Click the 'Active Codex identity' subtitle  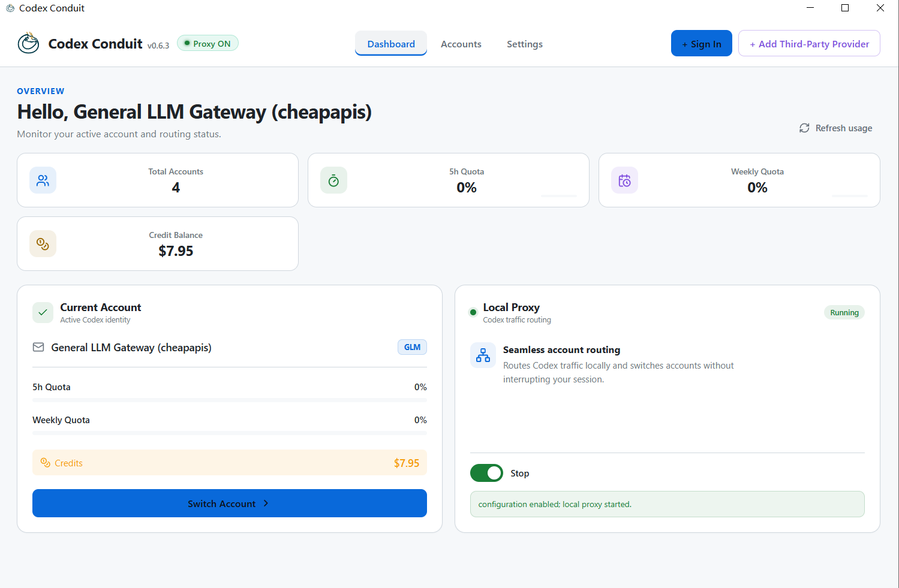coord(95,320)
